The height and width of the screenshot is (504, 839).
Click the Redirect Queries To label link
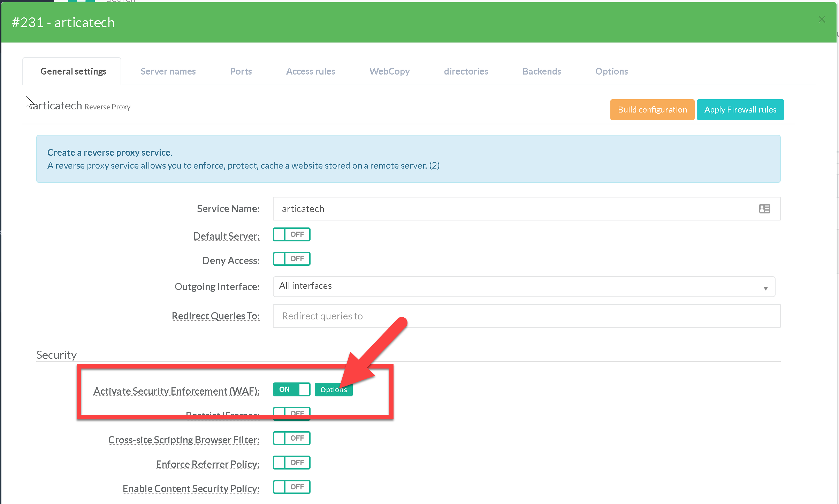click(215, 316)
